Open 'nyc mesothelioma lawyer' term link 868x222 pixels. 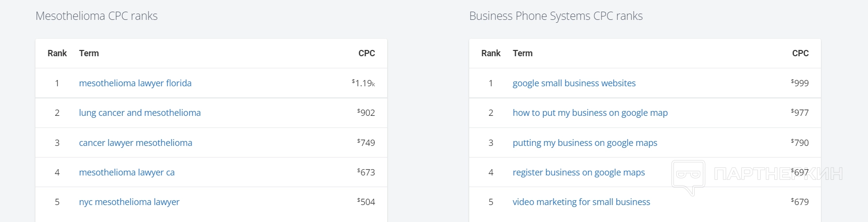[x=129, y=202]
